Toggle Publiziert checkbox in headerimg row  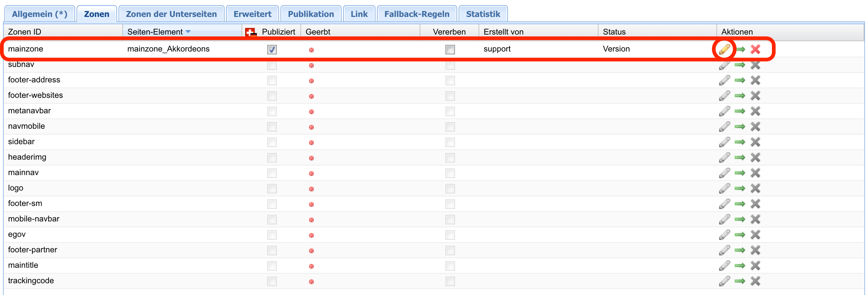click(x=272, y=157)
